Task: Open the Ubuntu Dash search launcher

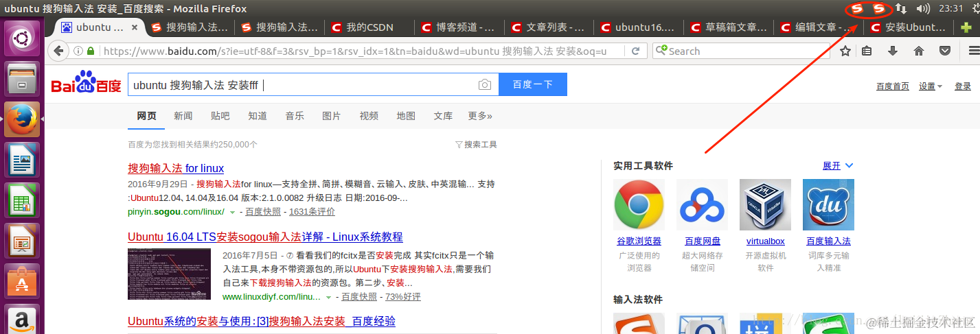Action: pyautogui.click(x=22, y=38)
